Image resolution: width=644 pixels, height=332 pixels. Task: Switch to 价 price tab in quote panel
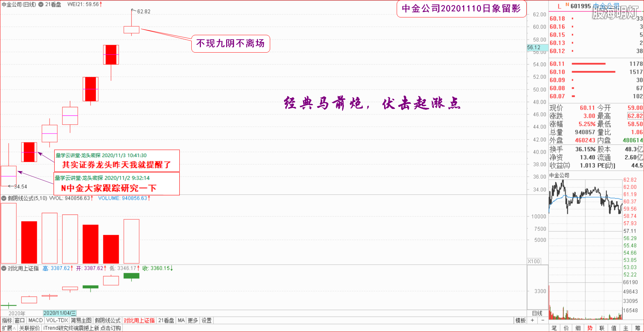(566, 328)
